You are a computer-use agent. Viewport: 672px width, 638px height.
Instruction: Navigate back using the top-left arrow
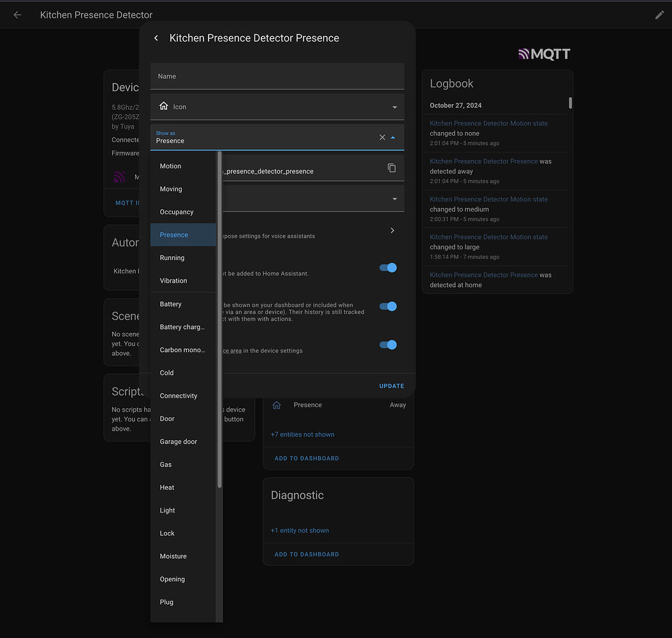[x=17, y=15]
